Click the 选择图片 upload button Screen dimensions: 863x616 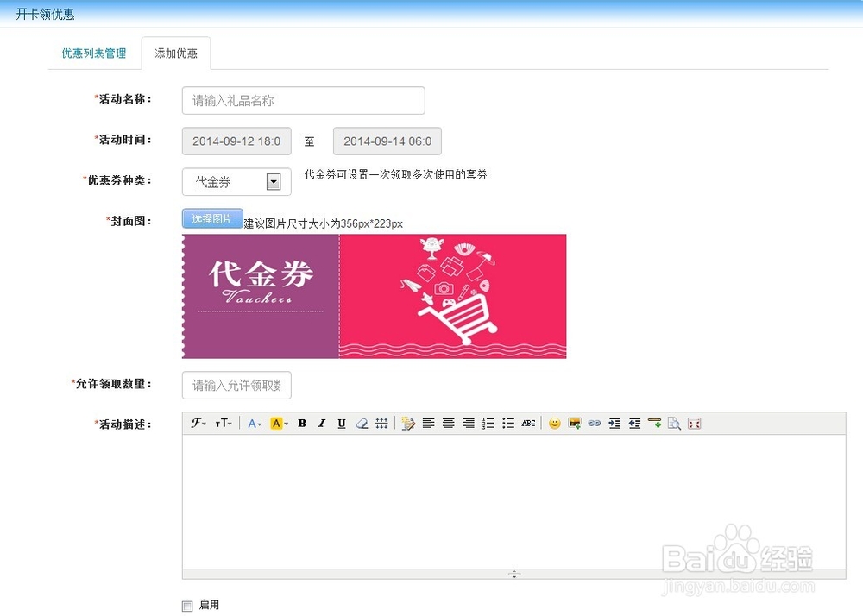coord(212,219)
